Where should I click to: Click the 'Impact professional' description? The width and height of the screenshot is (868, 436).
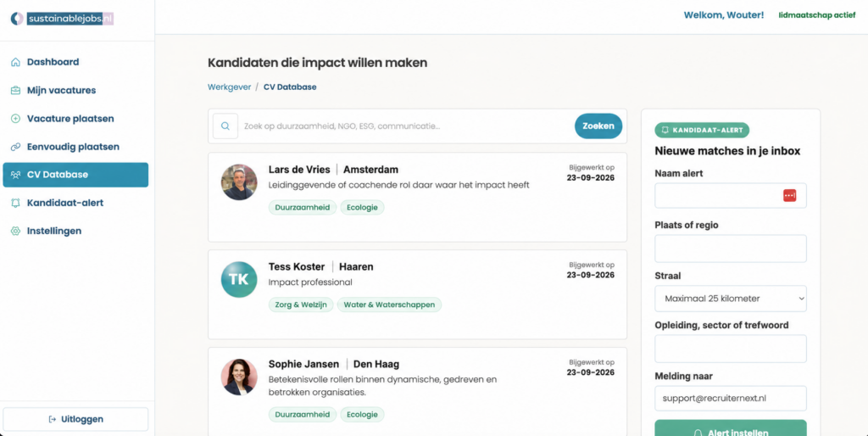coord(310,282)
